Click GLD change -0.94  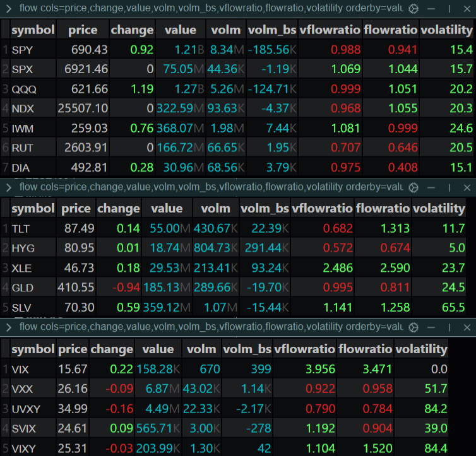[126, 287]
